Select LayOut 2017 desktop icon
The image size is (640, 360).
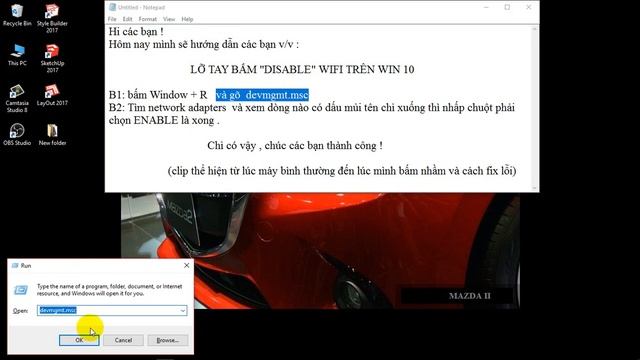click(52, 95)
